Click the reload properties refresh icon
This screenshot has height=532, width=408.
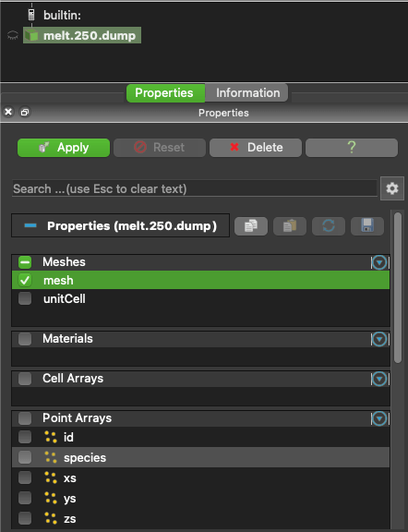329,226
